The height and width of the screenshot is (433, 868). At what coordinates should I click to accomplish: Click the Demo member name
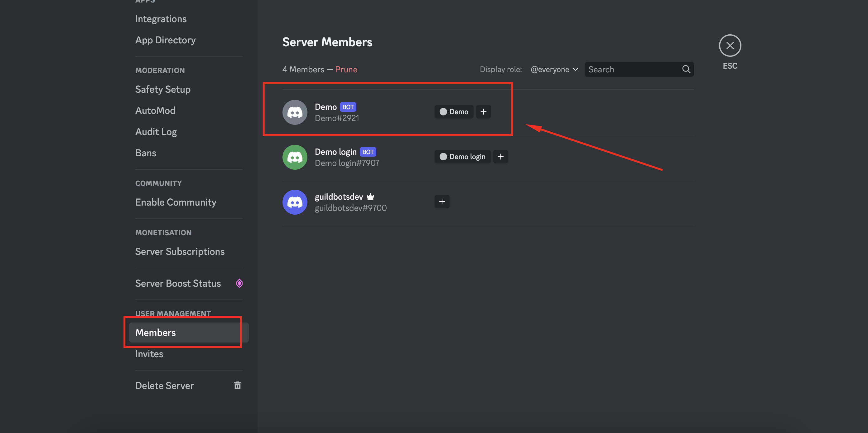click(x=325, y=107)
